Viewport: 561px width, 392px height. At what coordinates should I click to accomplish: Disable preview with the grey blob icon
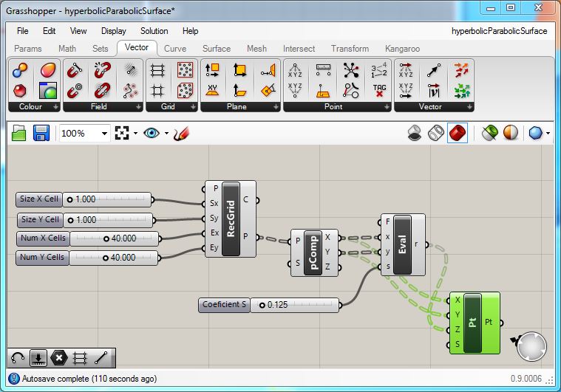pyautogui.click(x=415, y=133)
